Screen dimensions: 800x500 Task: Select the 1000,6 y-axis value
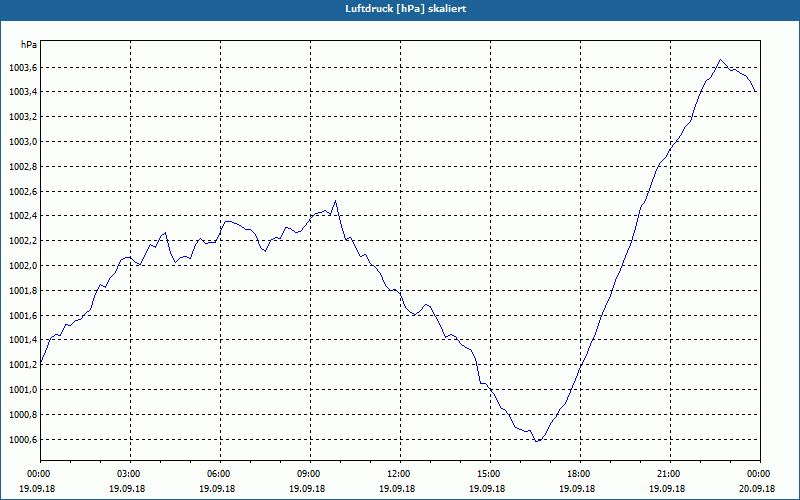(x=23, y=440)
